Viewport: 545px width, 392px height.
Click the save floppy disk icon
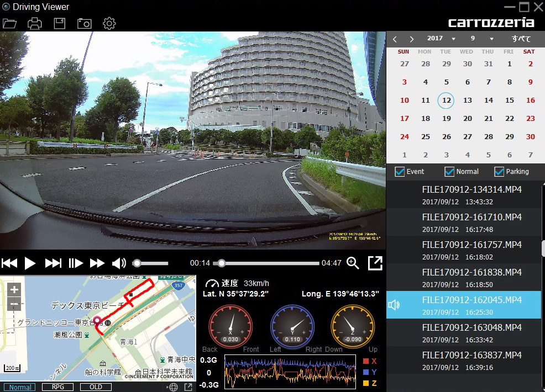60,23
